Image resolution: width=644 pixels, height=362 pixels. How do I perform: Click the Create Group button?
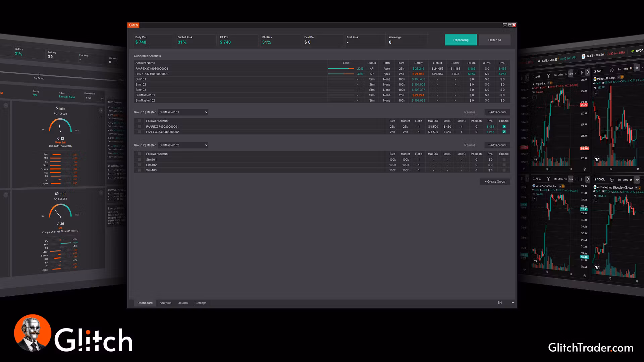[495, 181]
